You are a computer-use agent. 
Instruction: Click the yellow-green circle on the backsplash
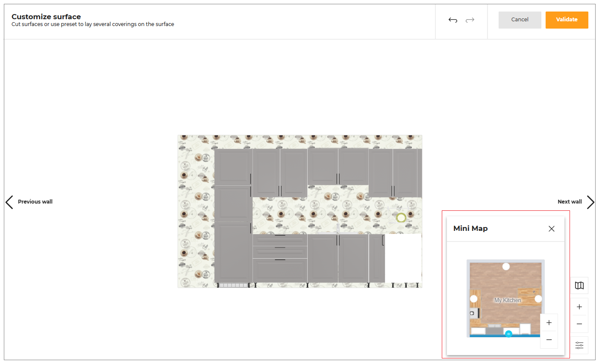point(401,218)
